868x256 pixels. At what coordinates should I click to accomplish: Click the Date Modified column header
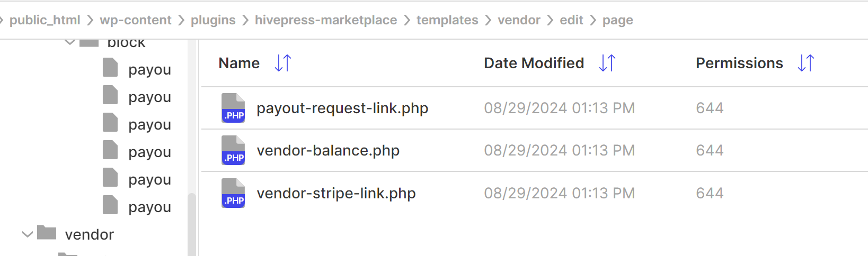(534, 63)
